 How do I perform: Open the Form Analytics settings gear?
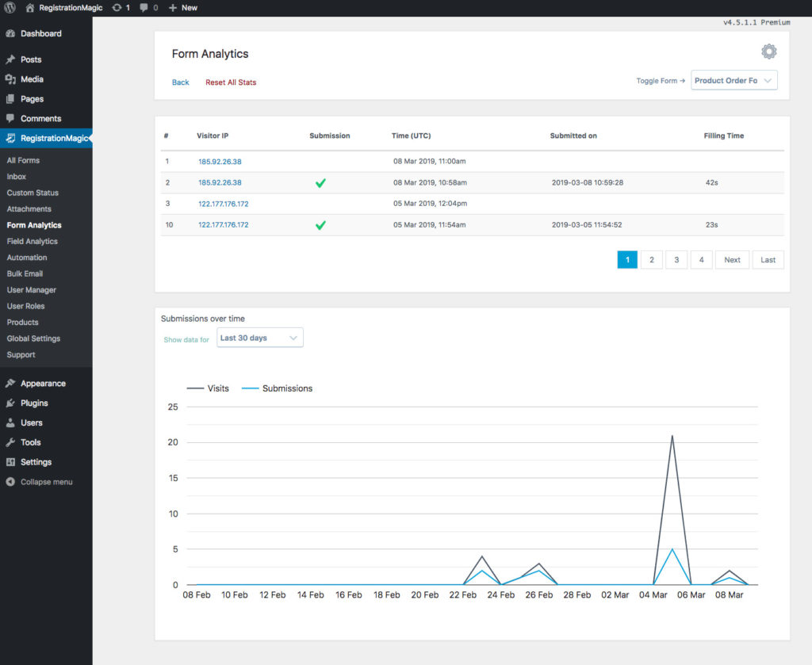click(768, 52)
